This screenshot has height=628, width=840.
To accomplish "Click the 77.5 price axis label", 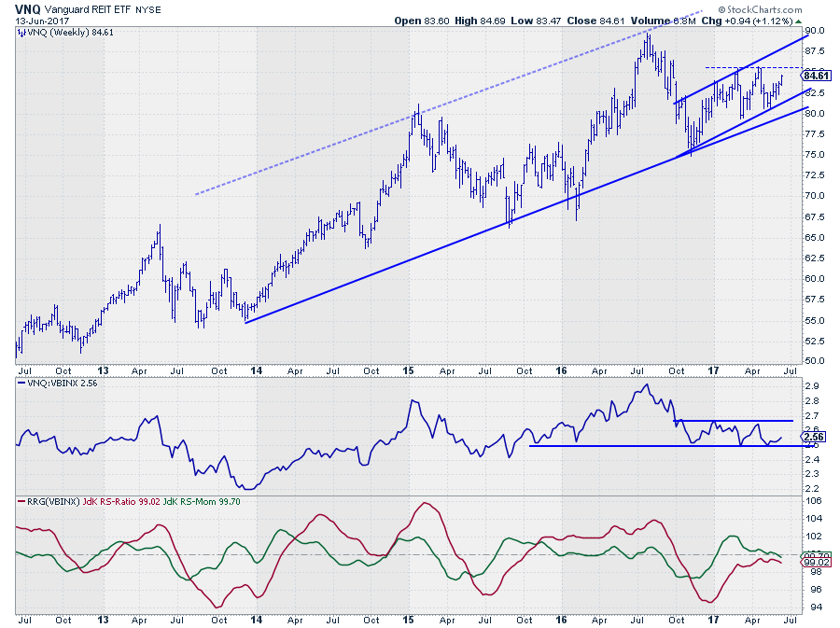I will coord(814,133).
